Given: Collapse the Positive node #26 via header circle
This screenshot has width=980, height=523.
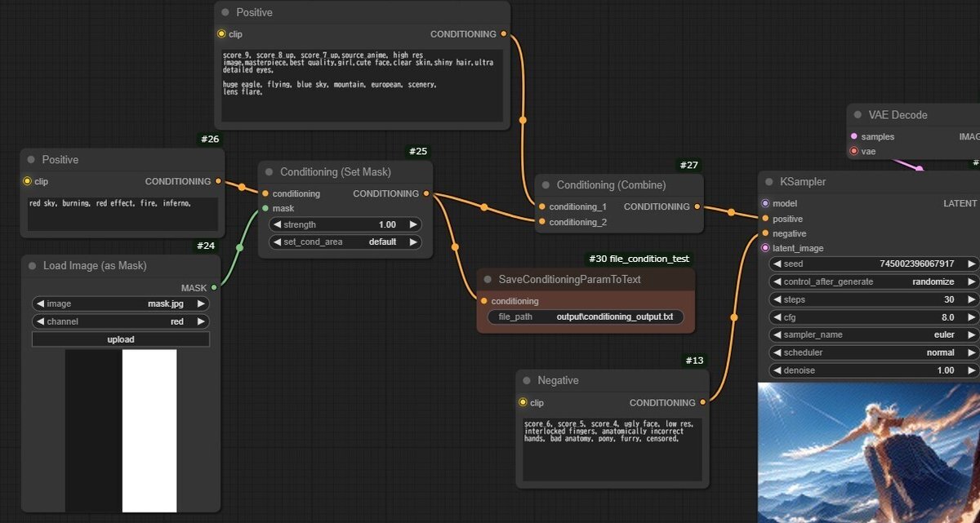Looking at the screenshot, I should click(30, 159).
